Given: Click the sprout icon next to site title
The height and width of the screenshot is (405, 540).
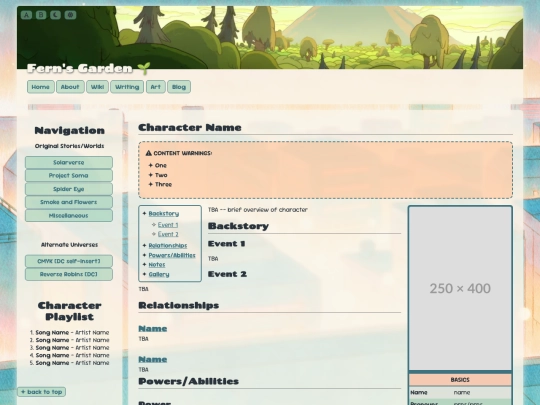Looking at the screenshot, I should (x=144, y=68).
